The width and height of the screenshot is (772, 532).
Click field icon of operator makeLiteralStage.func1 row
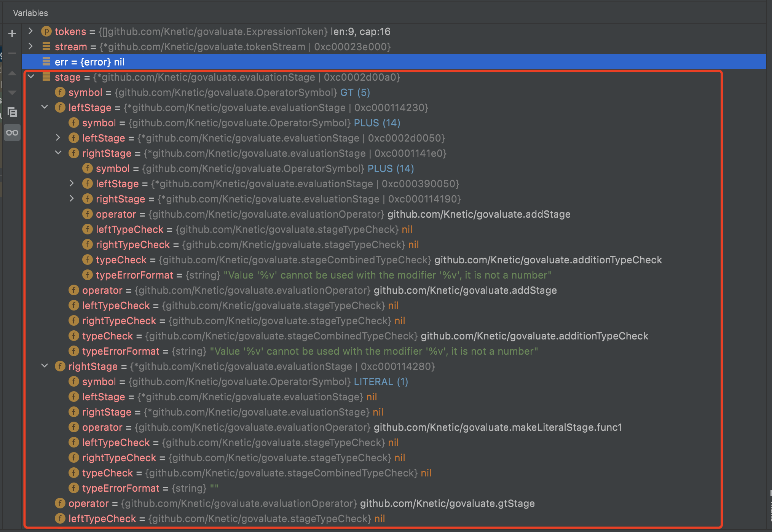pyautogui.click(x=74, y=427)
